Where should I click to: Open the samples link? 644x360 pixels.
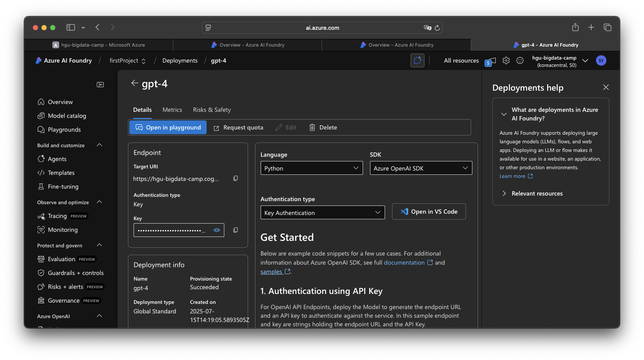pos(275,272)
